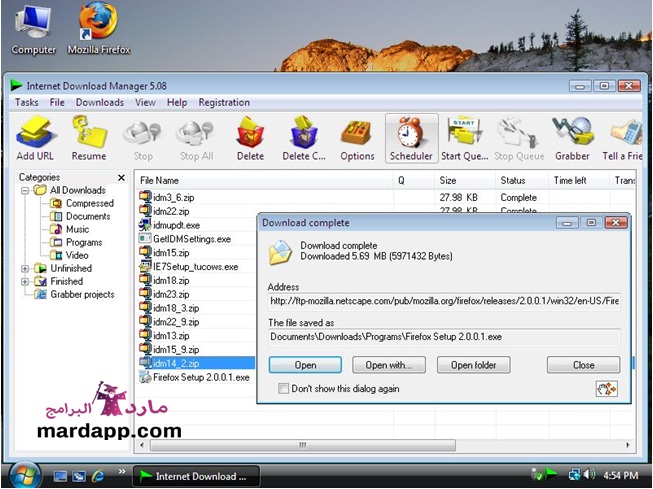Open the Downloads menu
This screenshot has width=653, height=489.
click(x=100, y=102)
